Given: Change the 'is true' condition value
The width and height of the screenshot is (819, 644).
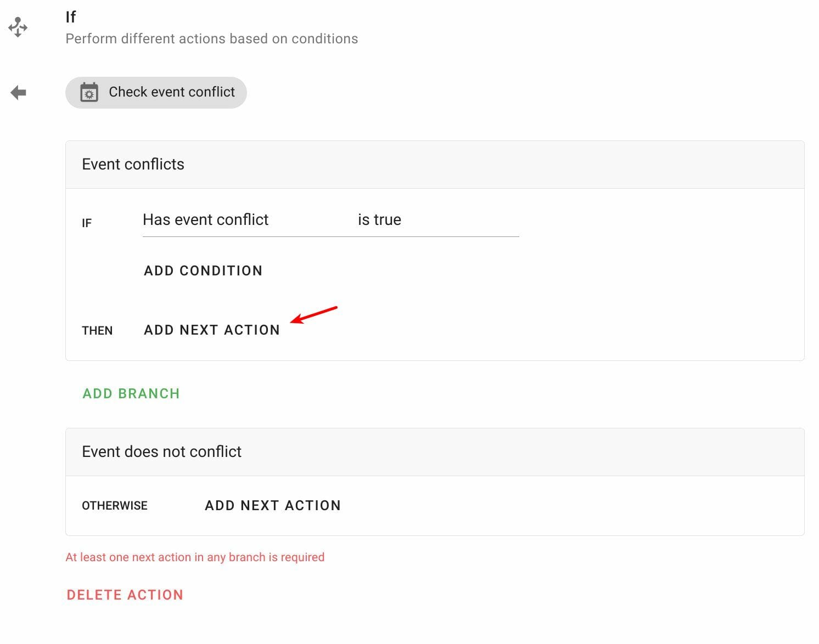Looking at the screenshot, I should tap(379, 219).
